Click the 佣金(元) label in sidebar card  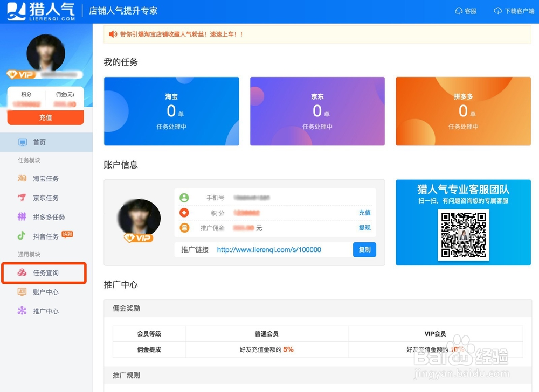click(65, 94)
